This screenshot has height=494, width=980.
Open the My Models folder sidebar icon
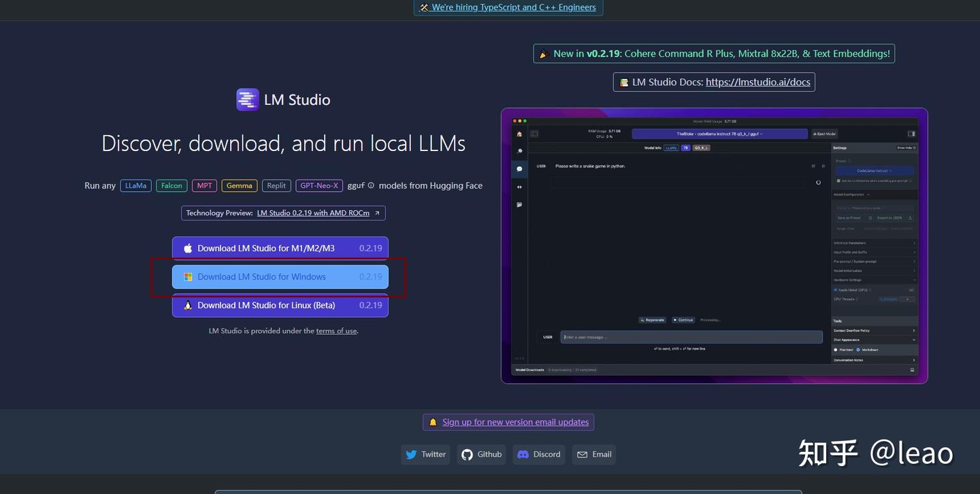pos(519,203)
